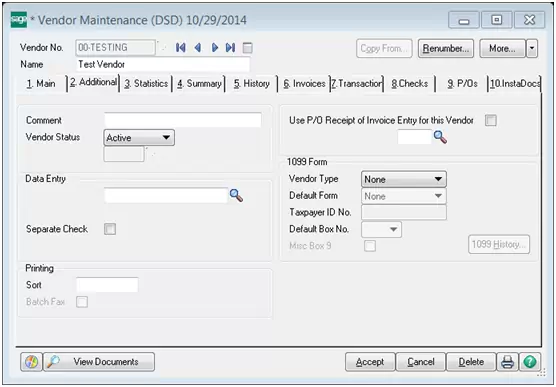Open the Vendor Type dropdown
The image size is (556, 387).
click(x=404, y=179)
